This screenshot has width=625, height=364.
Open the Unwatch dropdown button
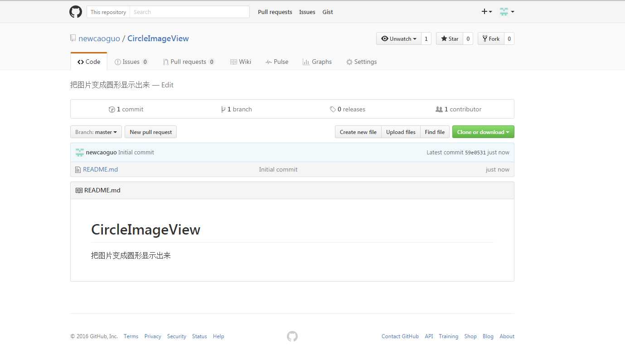click(399, 39)
